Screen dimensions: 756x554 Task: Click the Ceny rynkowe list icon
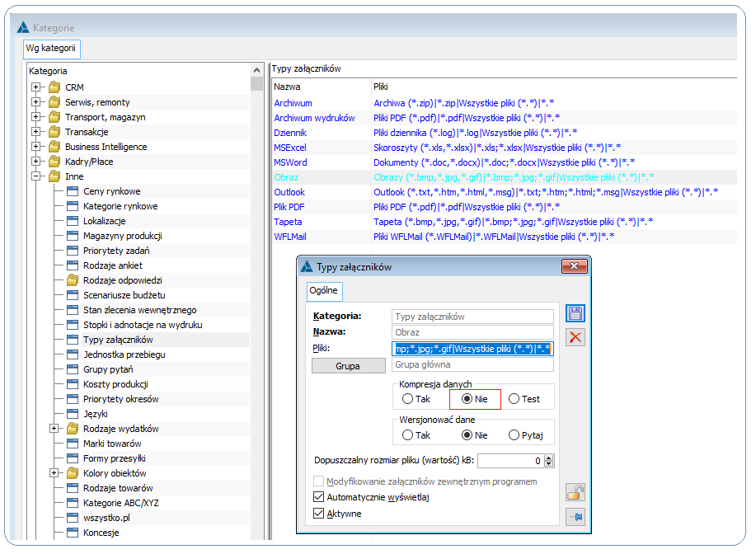click(73, 191)
